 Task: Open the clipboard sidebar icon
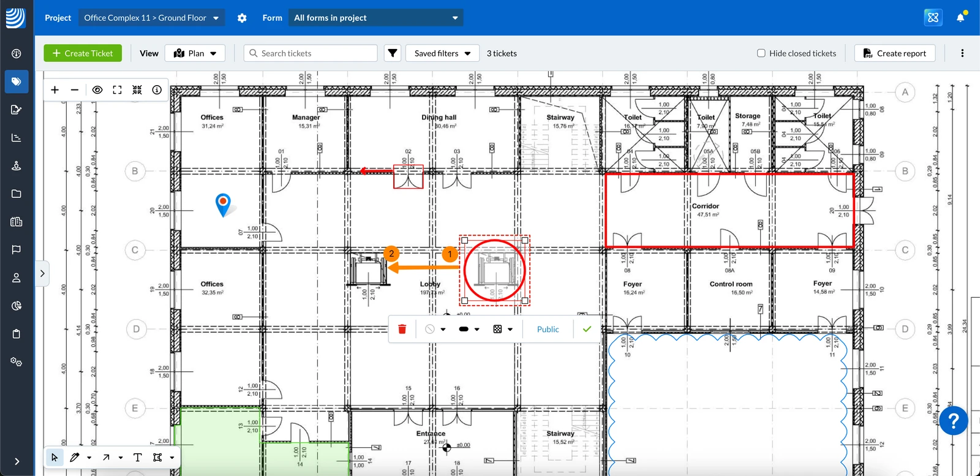(17, 334)
